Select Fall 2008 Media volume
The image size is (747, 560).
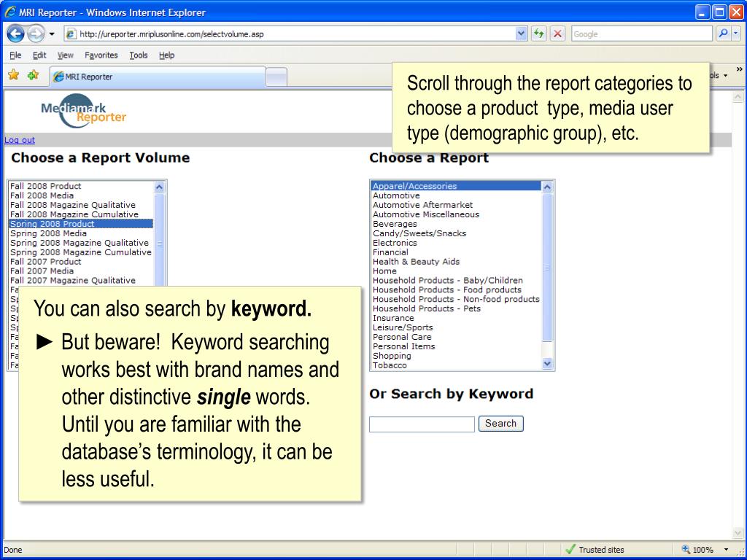tap(80, 195)
